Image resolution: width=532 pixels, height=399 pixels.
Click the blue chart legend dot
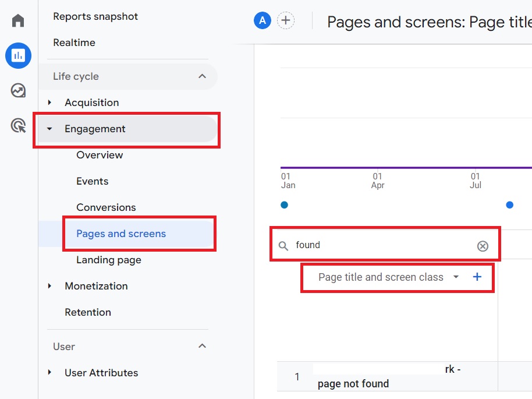509,205
